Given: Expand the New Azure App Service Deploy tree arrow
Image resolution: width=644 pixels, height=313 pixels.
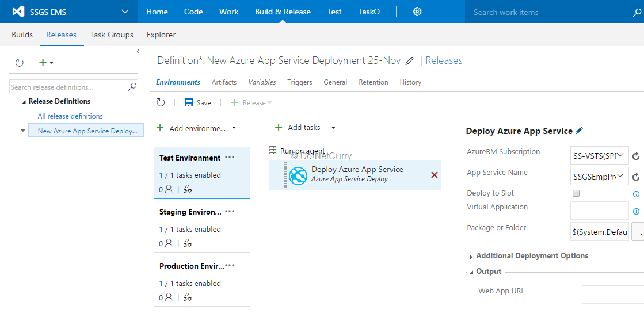Looking at the screenshot, I should tap(22, 131).
